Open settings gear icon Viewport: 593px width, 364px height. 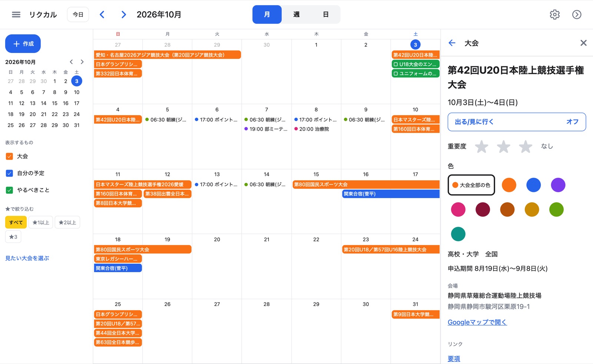pos(554,14)
